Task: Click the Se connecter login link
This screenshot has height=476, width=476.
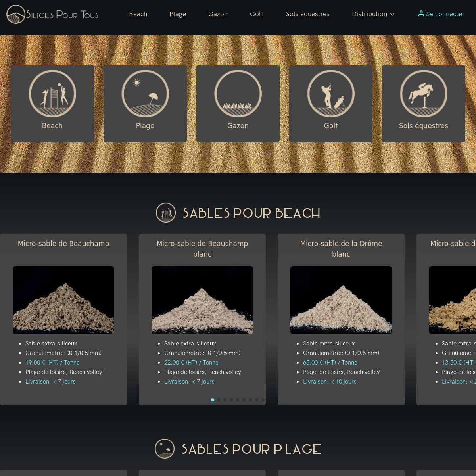Action: coord(441,14)
